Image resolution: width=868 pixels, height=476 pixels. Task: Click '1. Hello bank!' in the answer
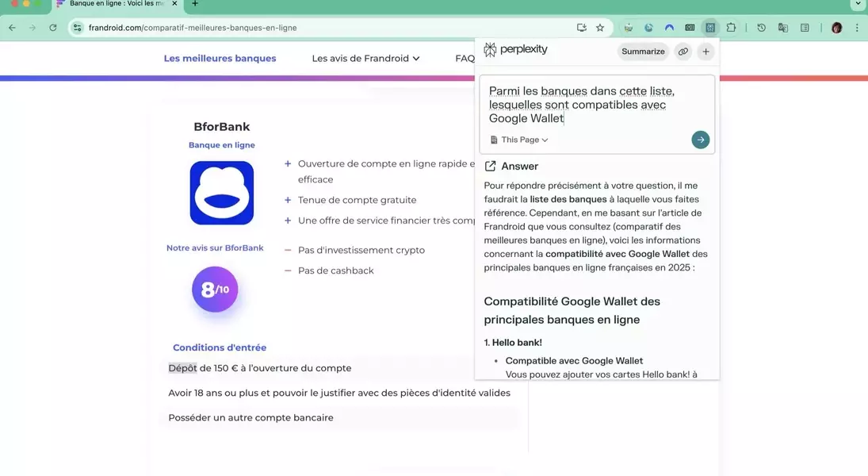point(513,343)
